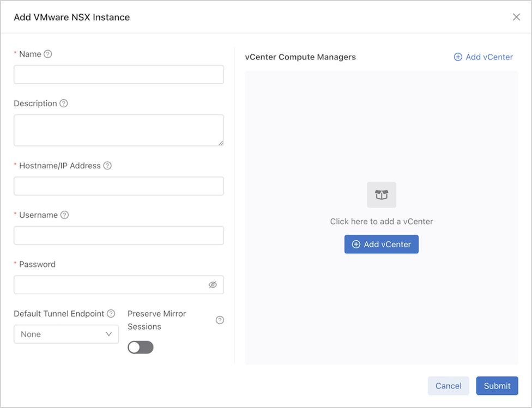Click the Default Tunnel Endpoint help icon

point(111,314)
